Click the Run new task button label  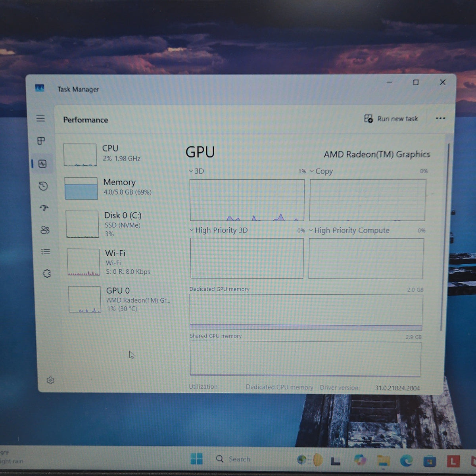pyautogui.click(x=397, y=119)
